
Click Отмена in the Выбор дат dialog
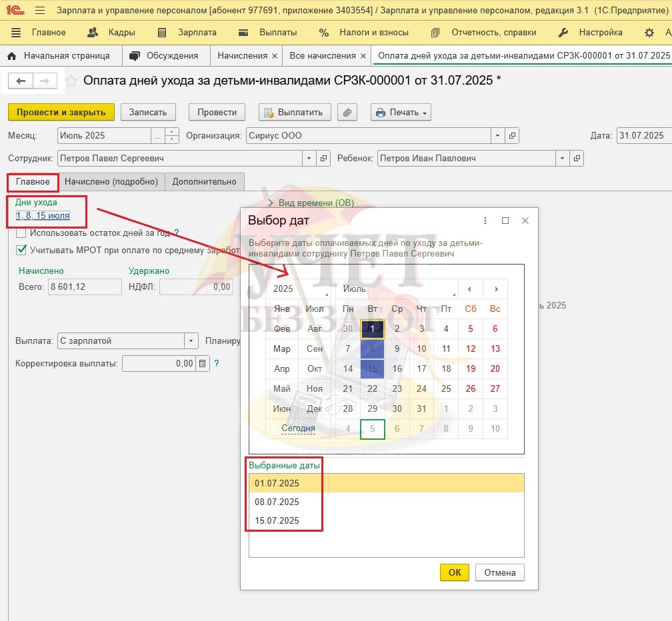click(x=500, y=572)
